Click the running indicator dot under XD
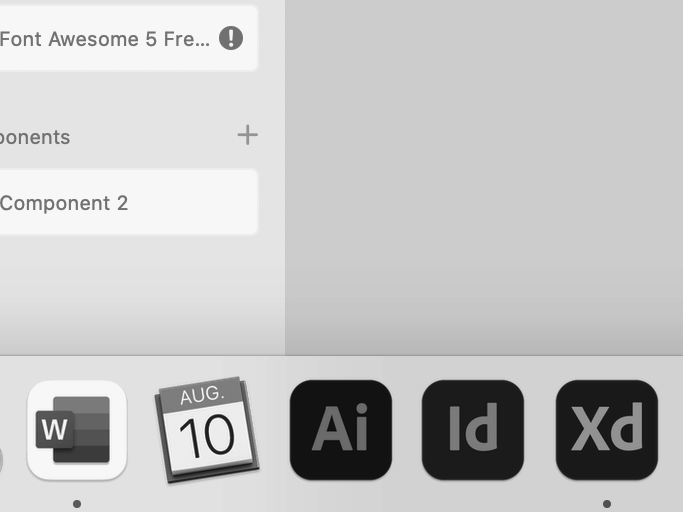This screenshot has width=683, height=512. pos(606,504)
